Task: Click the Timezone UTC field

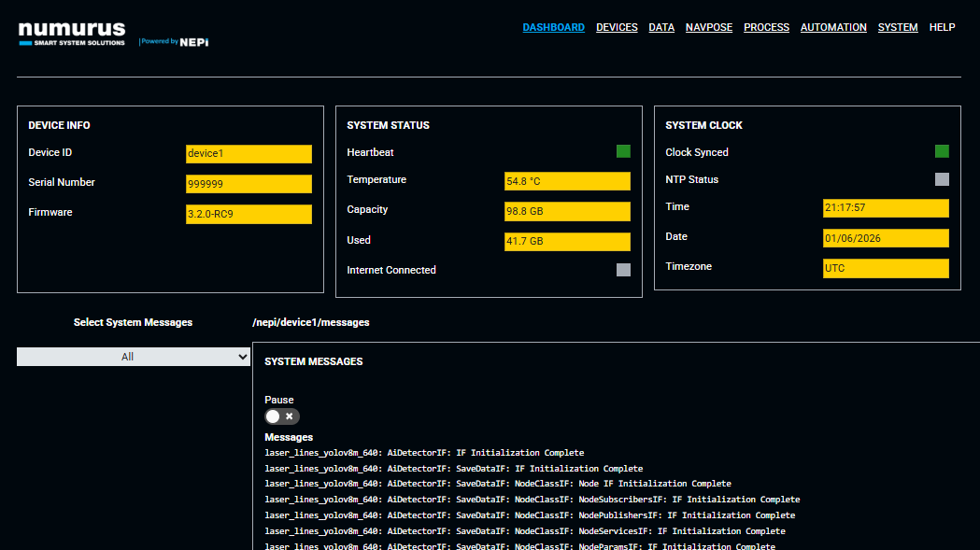Action: (886, 268)
